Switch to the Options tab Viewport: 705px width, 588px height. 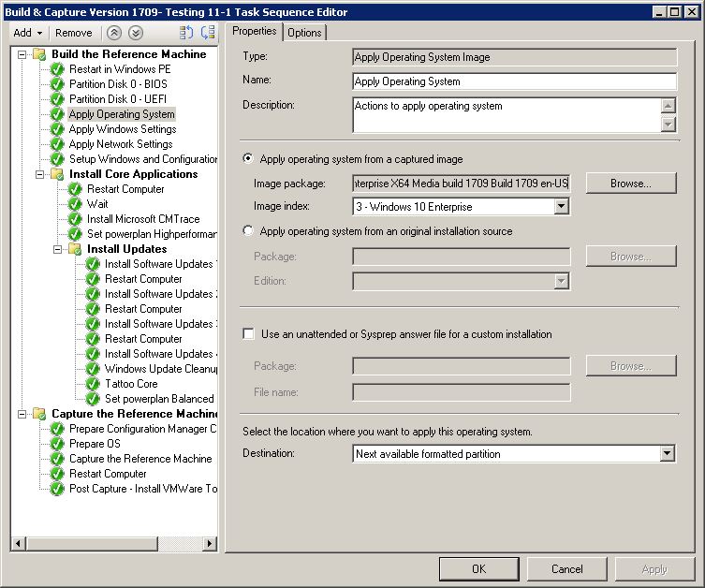coord(304,33)
